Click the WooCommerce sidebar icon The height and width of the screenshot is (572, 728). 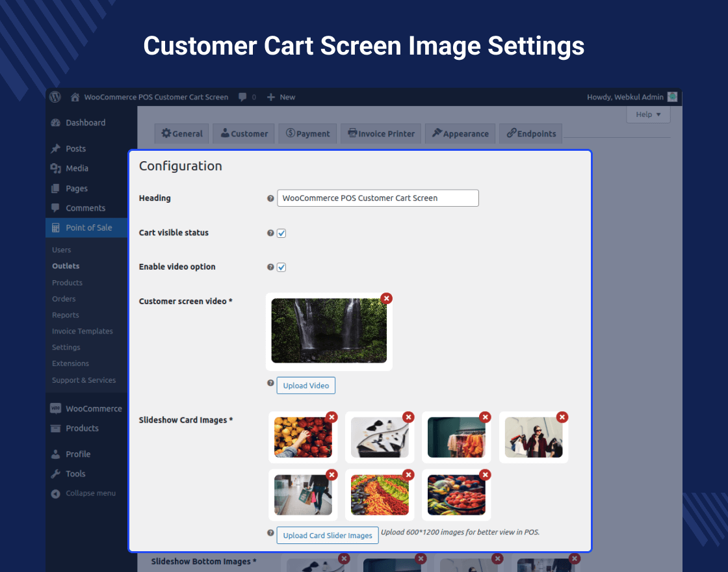[55, 408]
